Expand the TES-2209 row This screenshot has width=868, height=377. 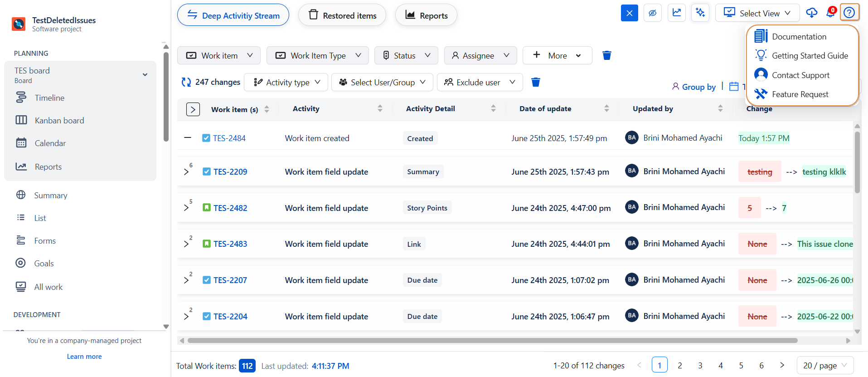[x=186, y=172]
